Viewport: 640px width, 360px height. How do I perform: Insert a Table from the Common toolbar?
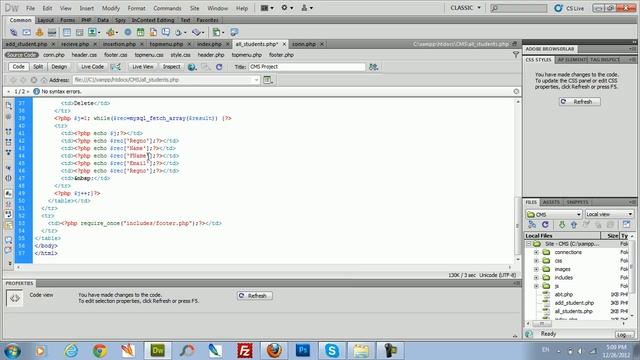click(67, 32)
